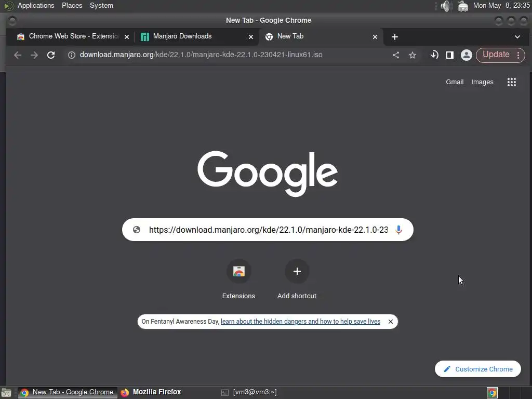Open the Chrome three-dot menu
Image resolution: width=532 pixels, height=399 pixels.
click(518, 55)
